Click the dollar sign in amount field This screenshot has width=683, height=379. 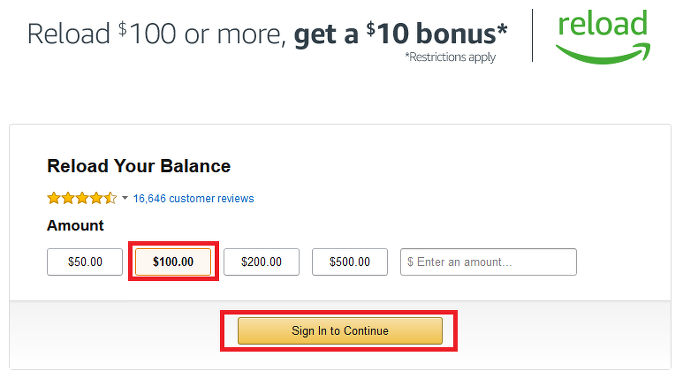410,262
